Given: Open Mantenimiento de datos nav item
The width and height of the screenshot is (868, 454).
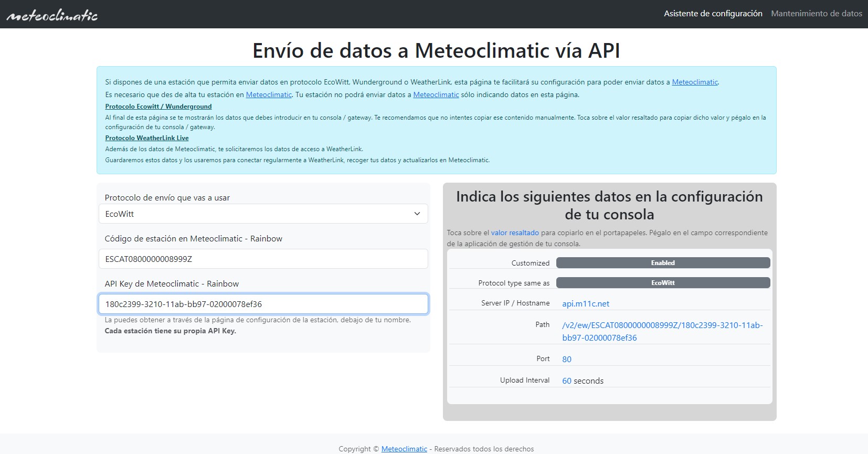Looking at the screenshot, I should tap(816, 14).
